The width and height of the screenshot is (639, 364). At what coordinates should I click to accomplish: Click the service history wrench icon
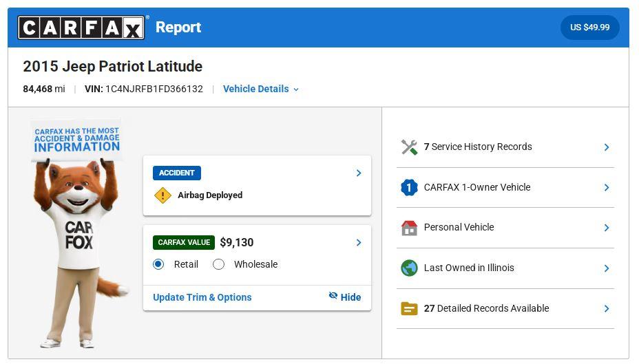coord(409,147)
